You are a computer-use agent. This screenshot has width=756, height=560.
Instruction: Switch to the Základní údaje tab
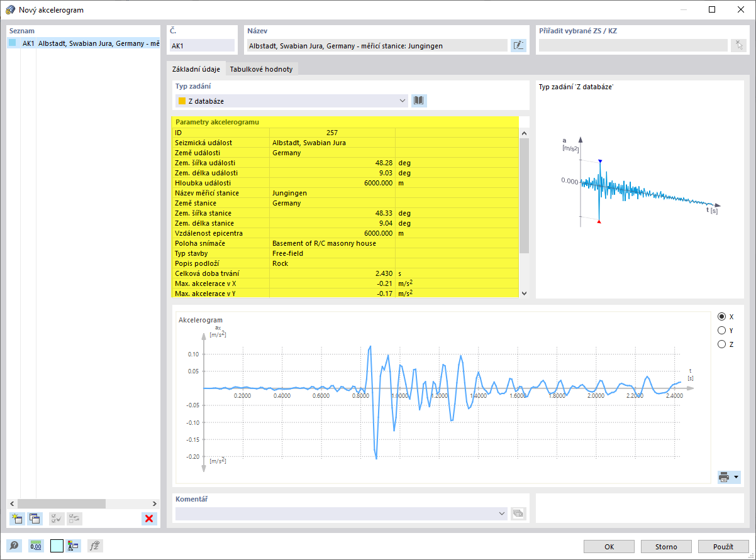tap(196, 69)
